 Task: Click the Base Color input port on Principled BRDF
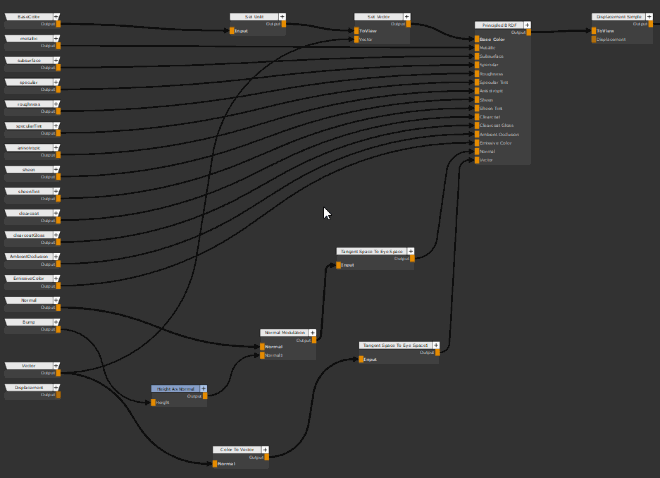pyautogui.click(x=477, y=39)
